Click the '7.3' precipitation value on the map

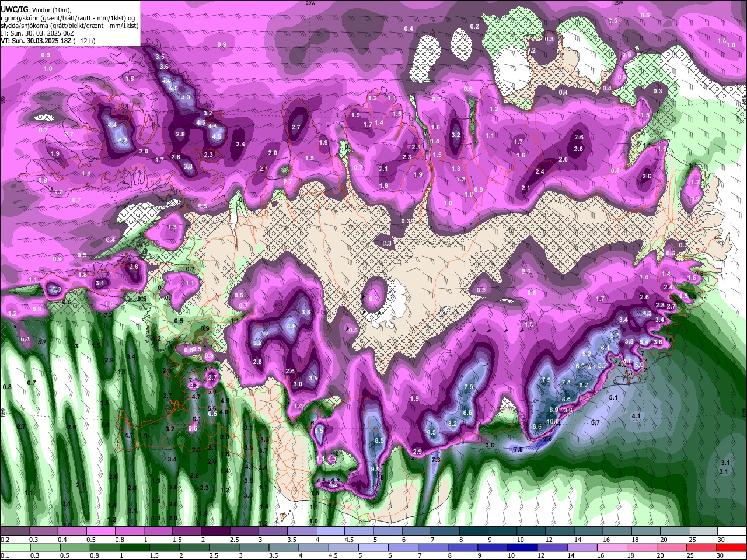(436, 460)
